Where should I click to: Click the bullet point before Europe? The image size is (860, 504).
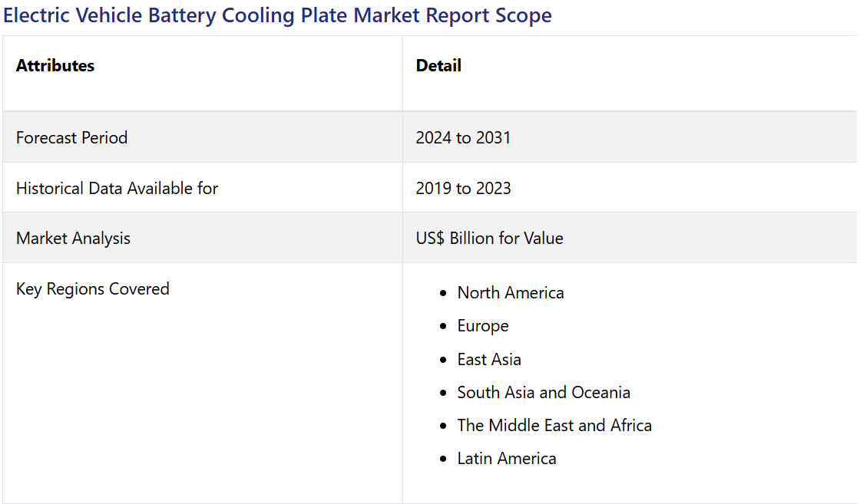(x=443, y=327)
